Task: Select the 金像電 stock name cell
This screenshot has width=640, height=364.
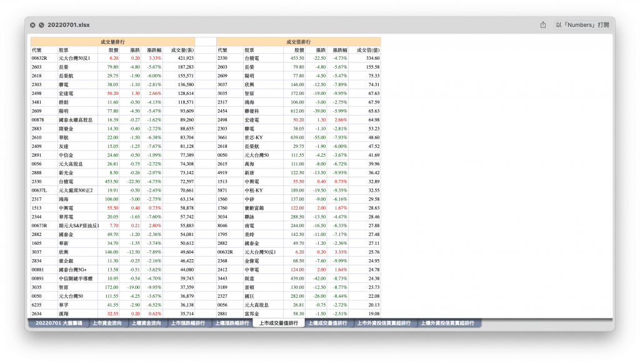Action: point(263,261)
